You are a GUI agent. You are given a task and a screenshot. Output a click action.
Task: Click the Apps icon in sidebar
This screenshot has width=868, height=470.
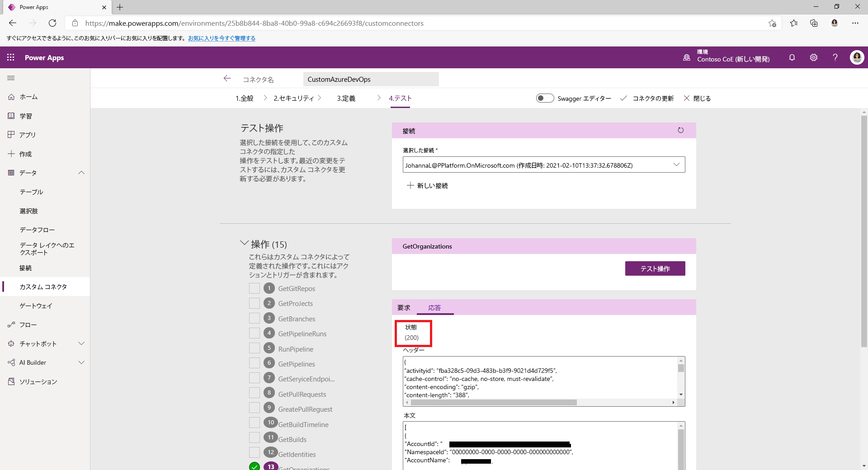11,135
